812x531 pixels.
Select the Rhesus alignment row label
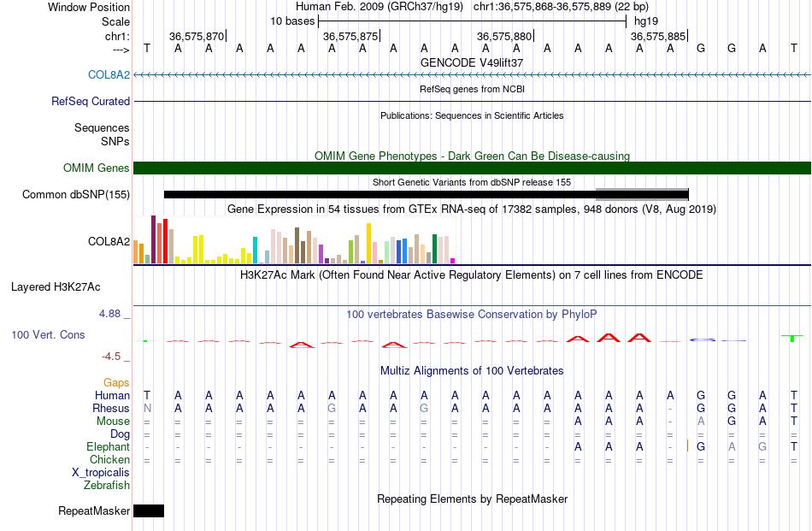111,408
